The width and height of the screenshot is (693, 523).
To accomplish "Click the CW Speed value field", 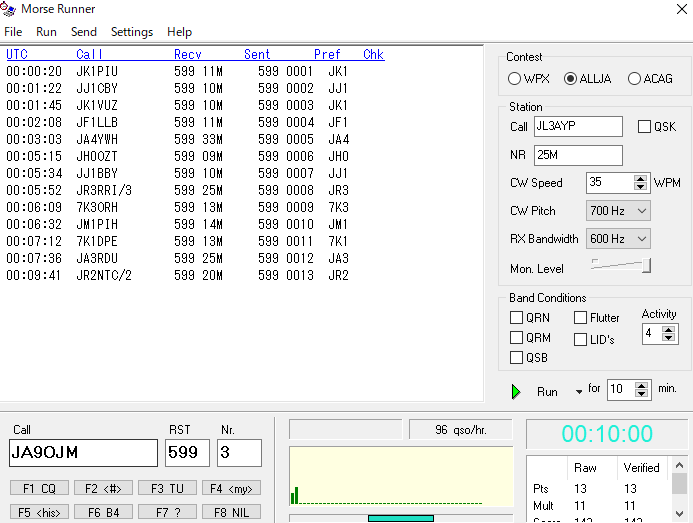I will click(x=610, y=183).
